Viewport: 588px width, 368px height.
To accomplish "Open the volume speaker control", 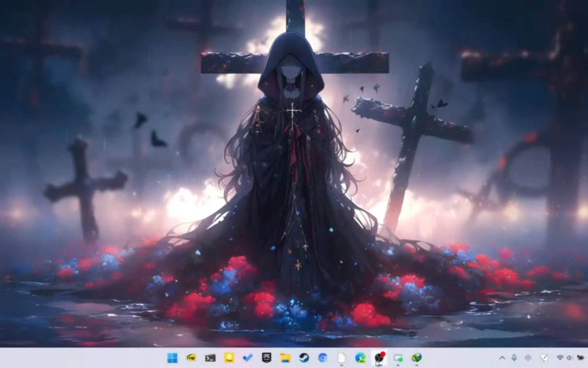I will [x=569, y=358].
